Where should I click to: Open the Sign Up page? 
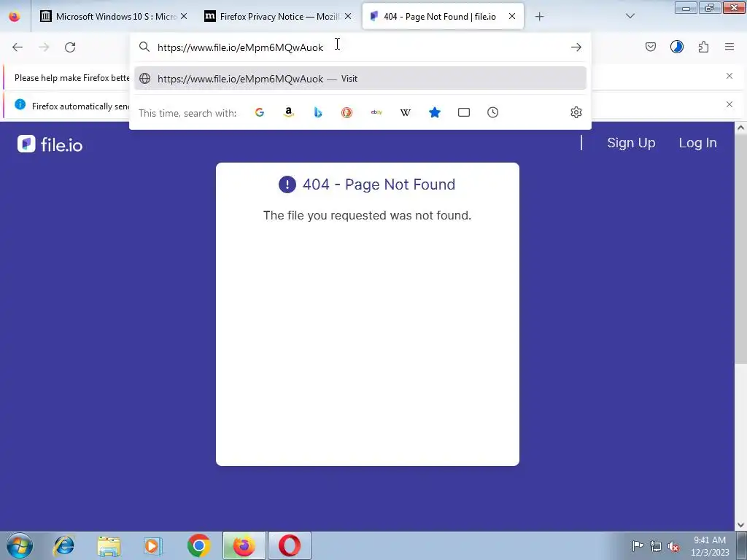[631, 143]
